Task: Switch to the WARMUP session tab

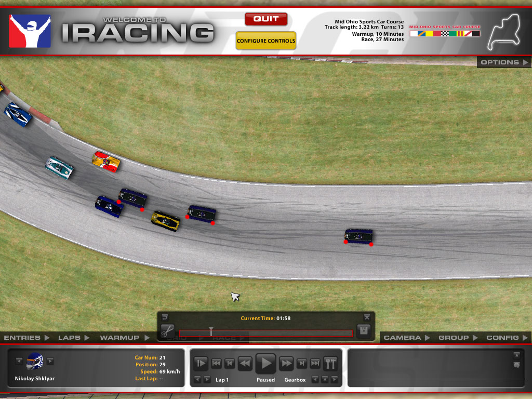Action: (124, 338)
